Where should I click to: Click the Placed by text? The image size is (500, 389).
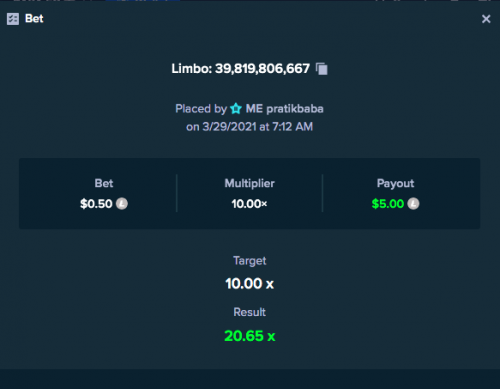point(201,109)
